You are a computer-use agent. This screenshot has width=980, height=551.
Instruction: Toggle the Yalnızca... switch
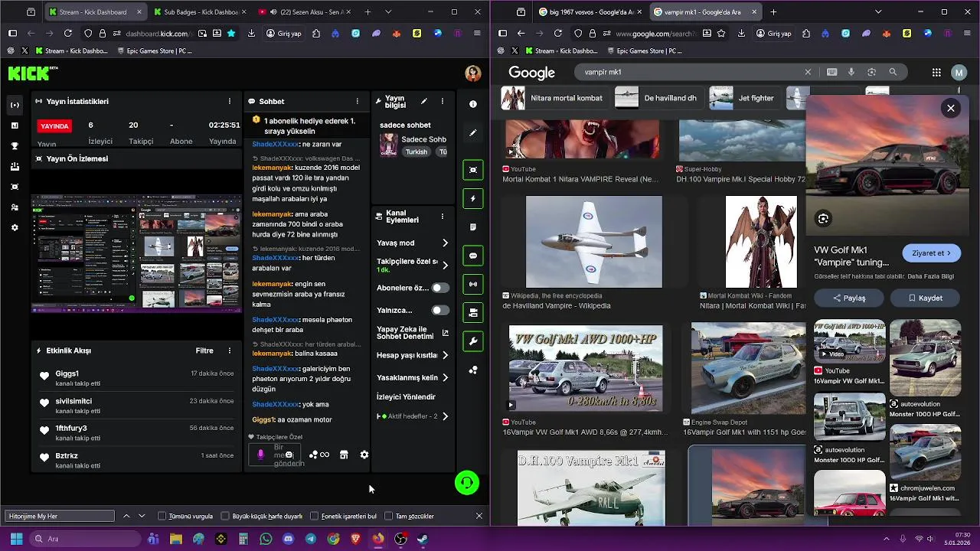[440, 310]
